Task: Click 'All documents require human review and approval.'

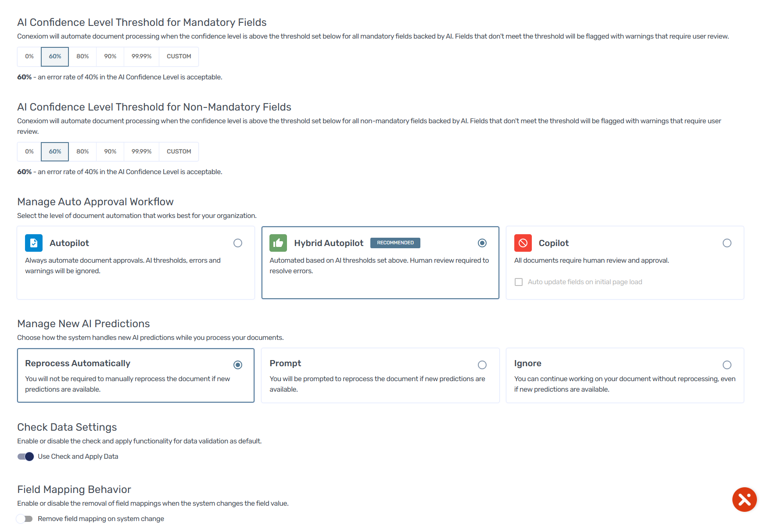Action: click(592, 261)
